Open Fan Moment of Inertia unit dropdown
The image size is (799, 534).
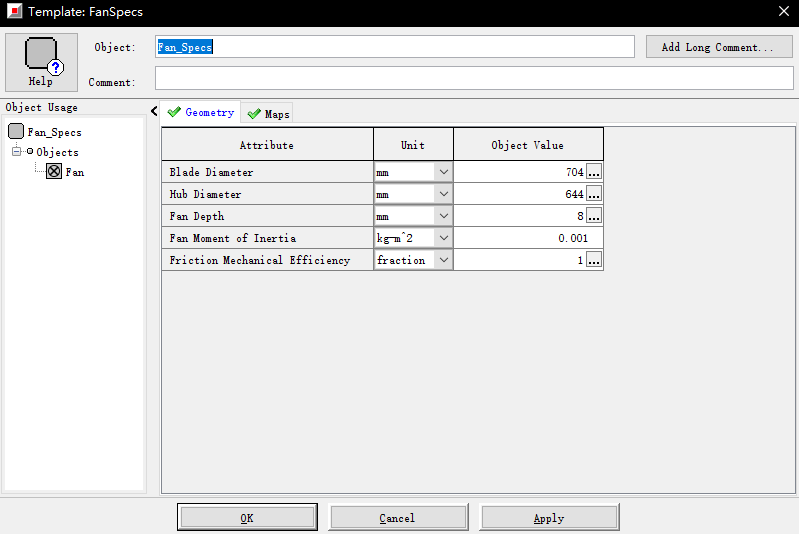tap(444, 238)
